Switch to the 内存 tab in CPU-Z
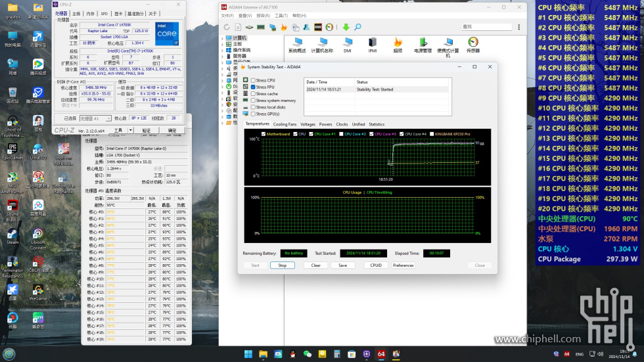Viewport: 644px width, 362px height. click(91, 14)
